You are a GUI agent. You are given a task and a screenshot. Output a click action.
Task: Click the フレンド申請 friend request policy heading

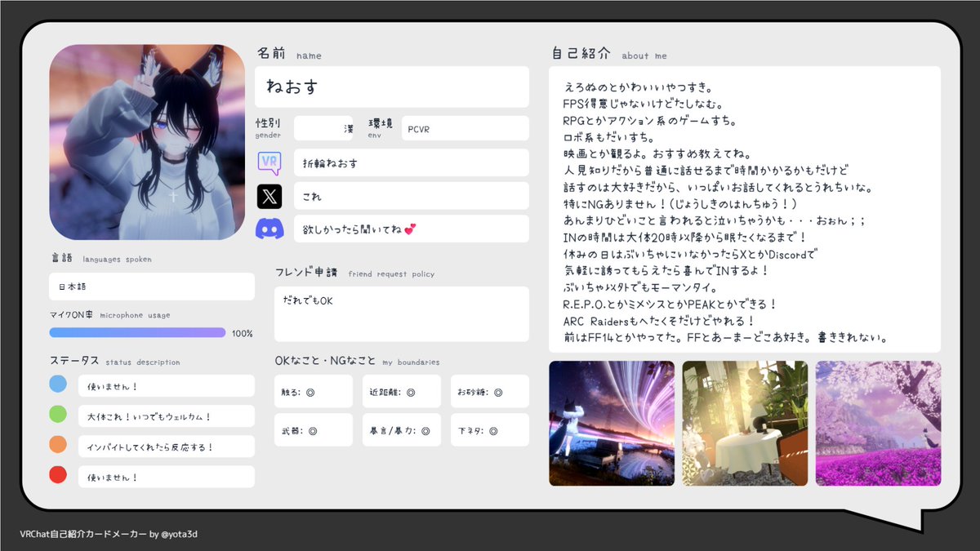(355, 273)
